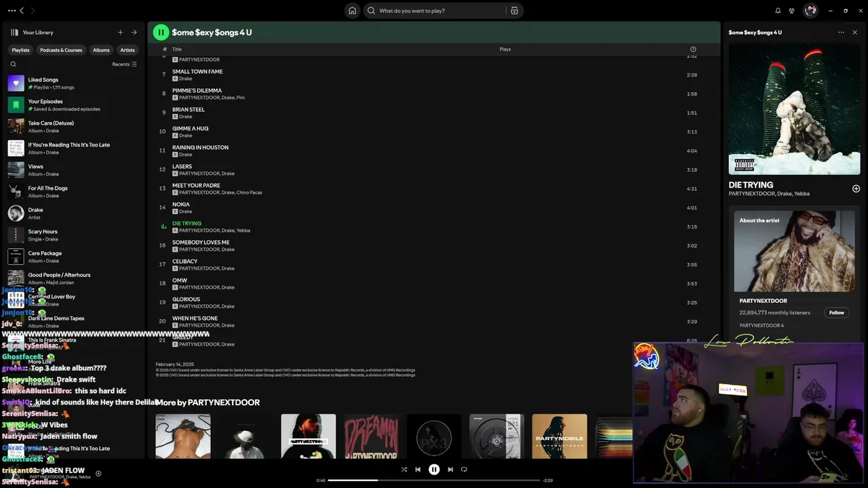
Task: Sort tracks by the Plays column
Action: click(505, 49)
